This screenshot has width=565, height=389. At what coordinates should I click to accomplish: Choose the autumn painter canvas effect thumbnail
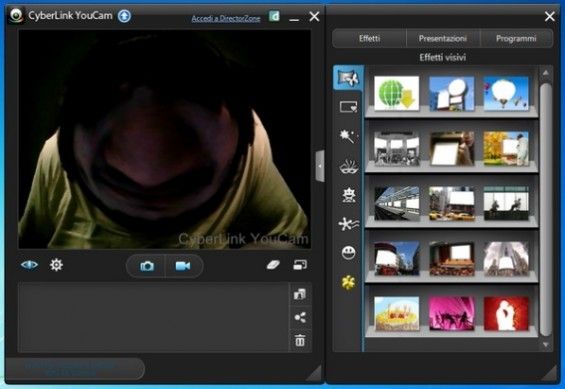click(x=506, y=148)
